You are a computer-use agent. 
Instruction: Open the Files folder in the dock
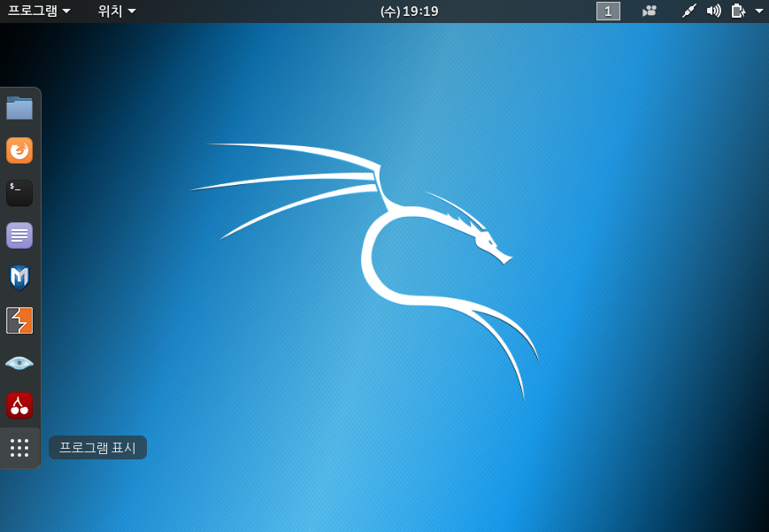[x=19, y=108]
